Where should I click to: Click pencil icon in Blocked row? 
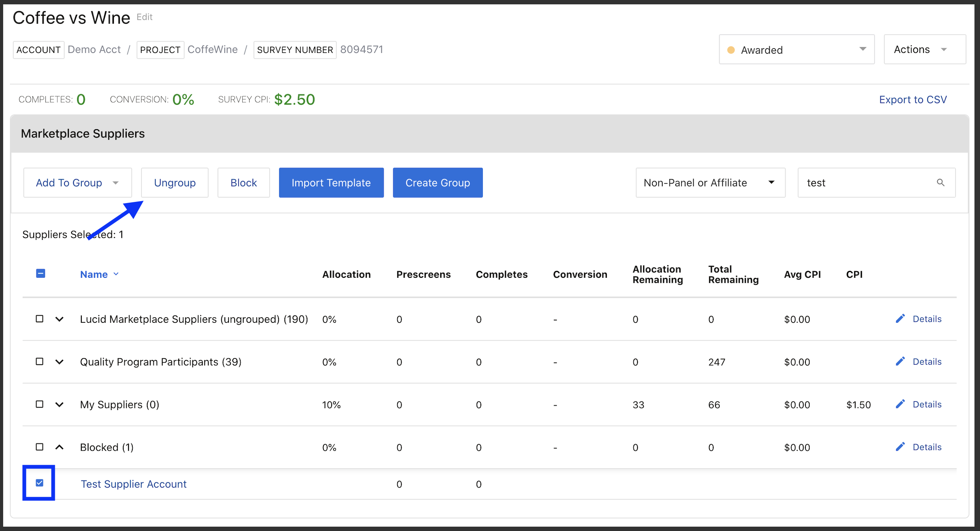click(x=900, y=447)
